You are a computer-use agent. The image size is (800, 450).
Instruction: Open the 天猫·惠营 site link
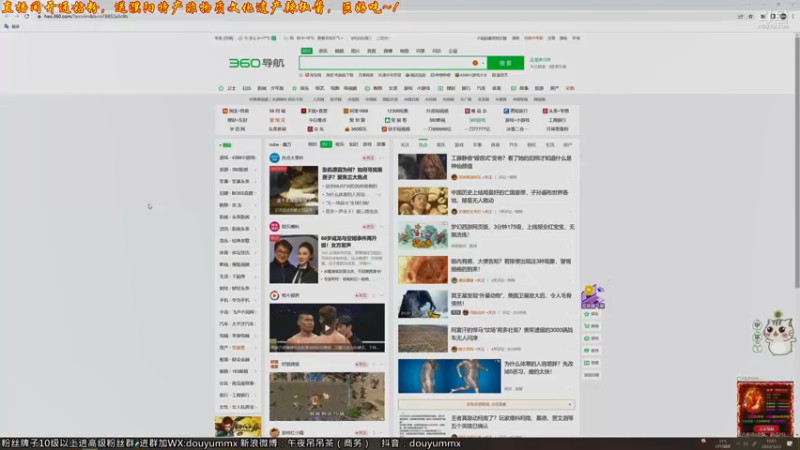tap(314, 111)
